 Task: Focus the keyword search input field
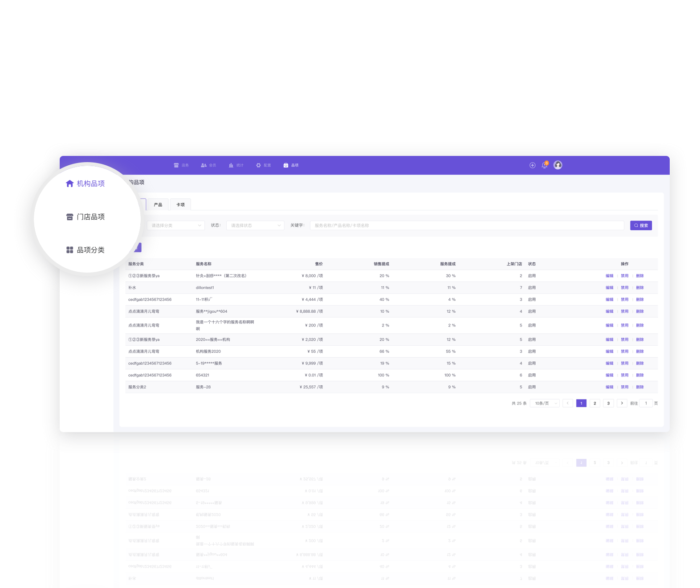coord(467,225)
